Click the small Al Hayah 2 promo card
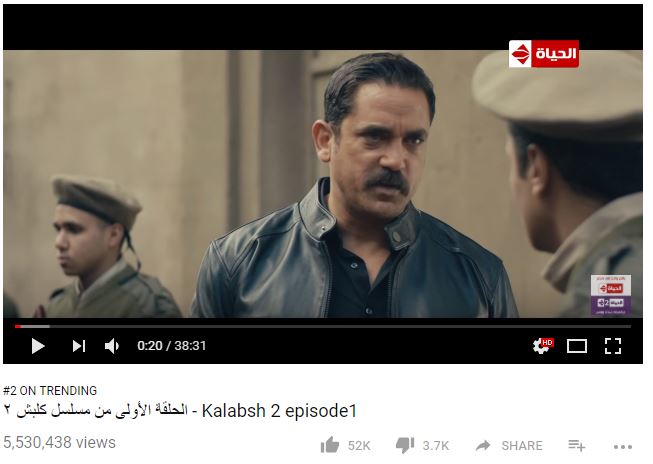The width and height of the screenshot is (653, 464). point(611,295)
